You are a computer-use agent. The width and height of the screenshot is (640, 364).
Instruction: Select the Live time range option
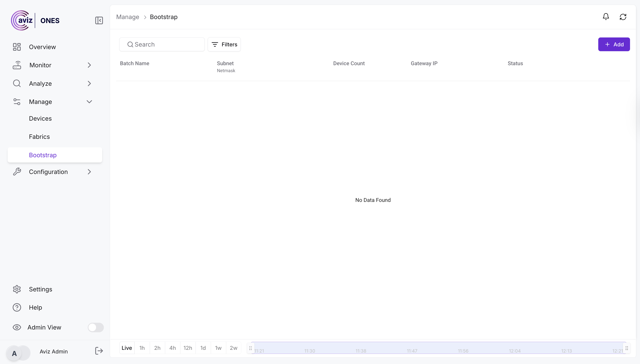(127, 348)
